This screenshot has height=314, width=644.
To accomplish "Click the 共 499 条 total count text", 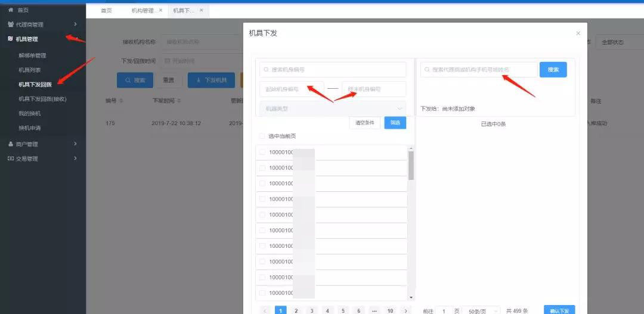I will click(x=517, y=311).
